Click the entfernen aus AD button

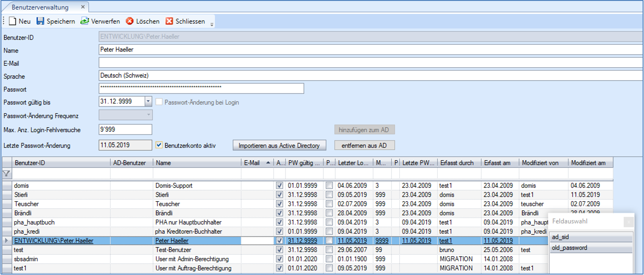pos(364,146)
